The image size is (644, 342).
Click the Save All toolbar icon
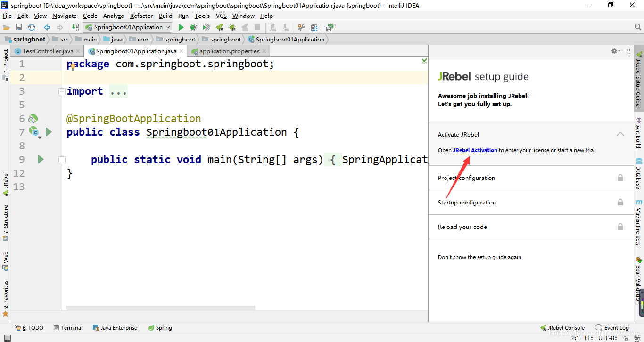tap(19, 27)
